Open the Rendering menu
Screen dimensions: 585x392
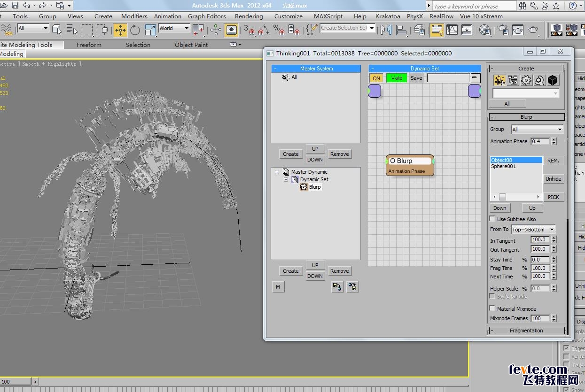[249, 16]
